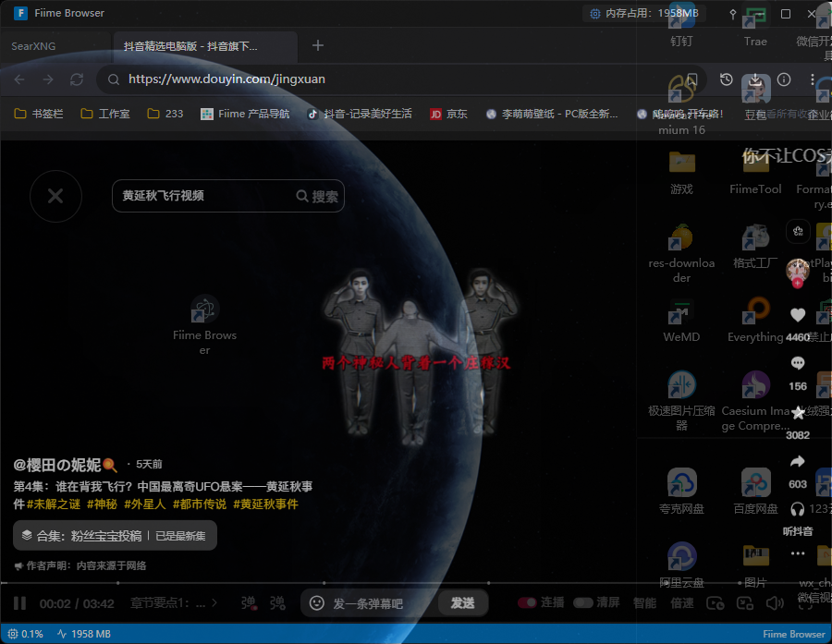832x644 pixels.
Task: Enable the 清屏 clear-screen toggle
Action: tap(584, 602)
